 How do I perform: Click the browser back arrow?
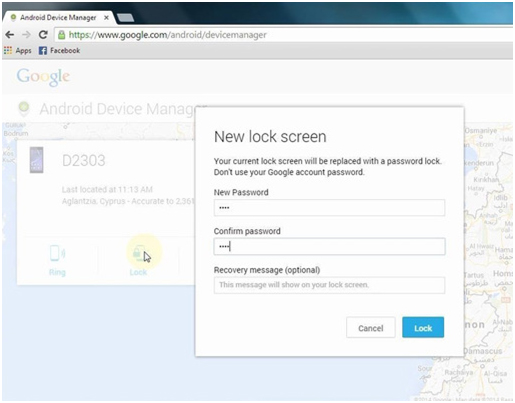coord(10,35)
